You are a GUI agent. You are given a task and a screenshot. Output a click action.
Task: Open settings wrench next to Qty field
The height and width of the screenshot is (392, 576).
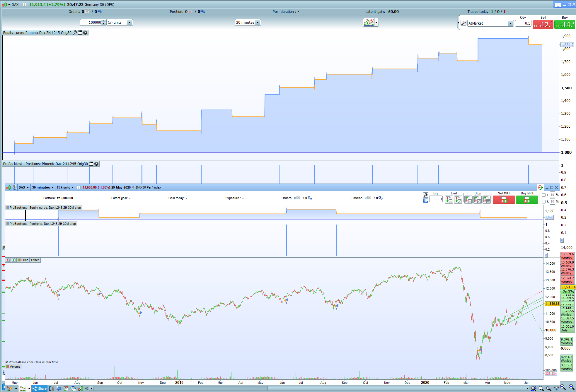click(426, 195)
